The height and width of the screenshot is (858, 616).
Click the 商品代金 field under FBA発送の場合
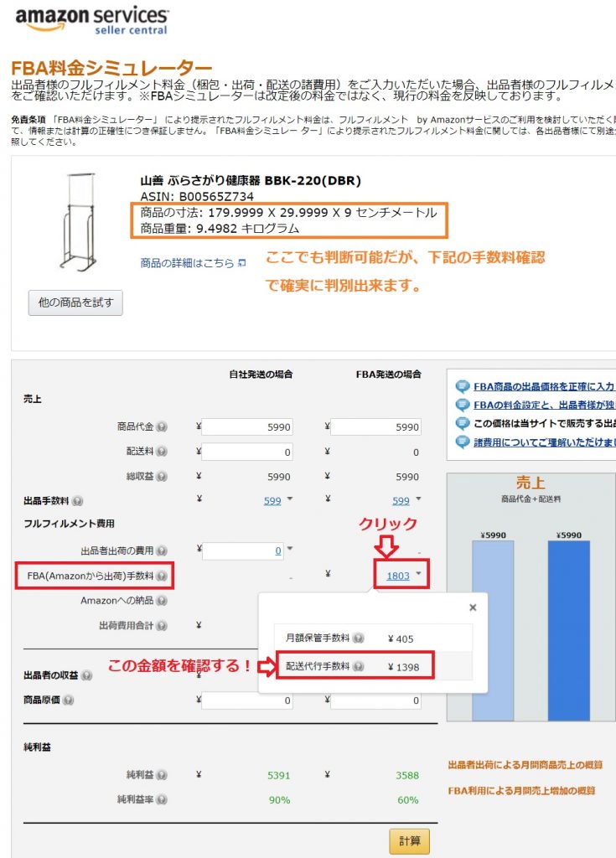(375, 426)
